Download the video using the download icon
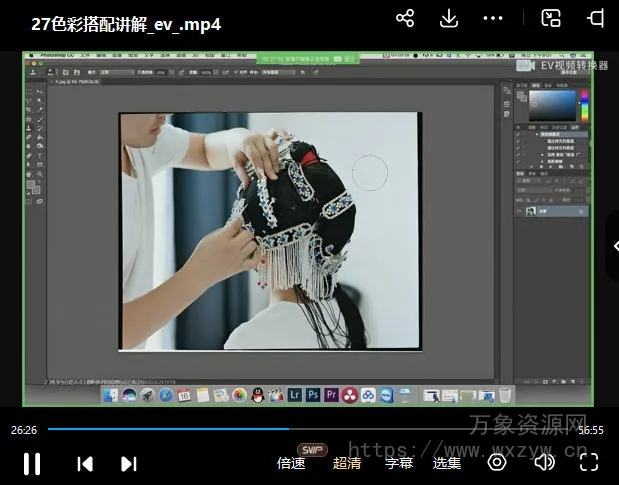 (449, 19)
